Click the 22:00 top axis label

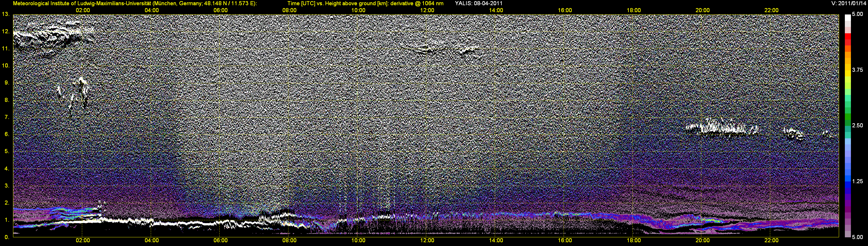pyautogui.click(x=771, y=10)
